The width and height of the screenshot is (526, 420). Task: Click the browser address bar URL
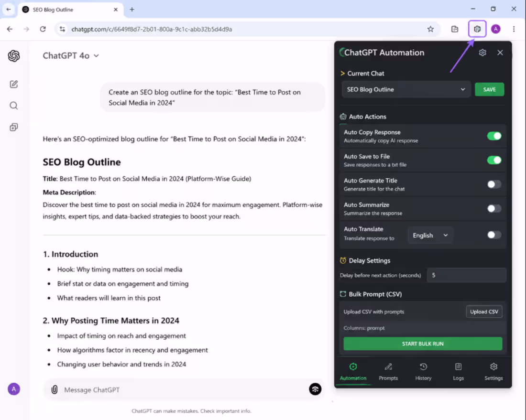point(152,29)
